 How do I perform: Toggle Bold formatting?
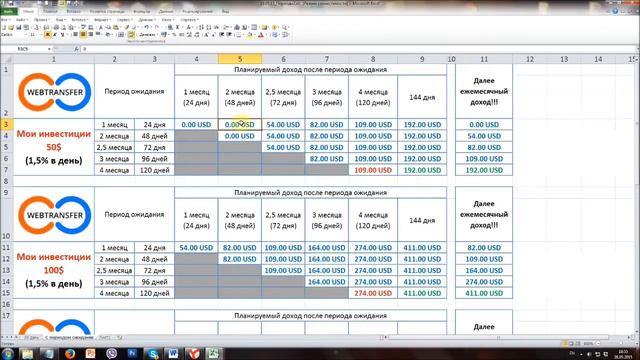coord(47,35)
